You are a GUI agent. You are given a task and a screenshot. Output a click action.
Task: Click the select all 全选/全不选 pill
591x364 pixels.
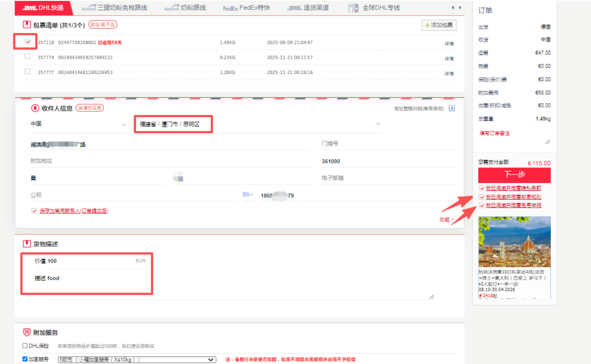103,25
